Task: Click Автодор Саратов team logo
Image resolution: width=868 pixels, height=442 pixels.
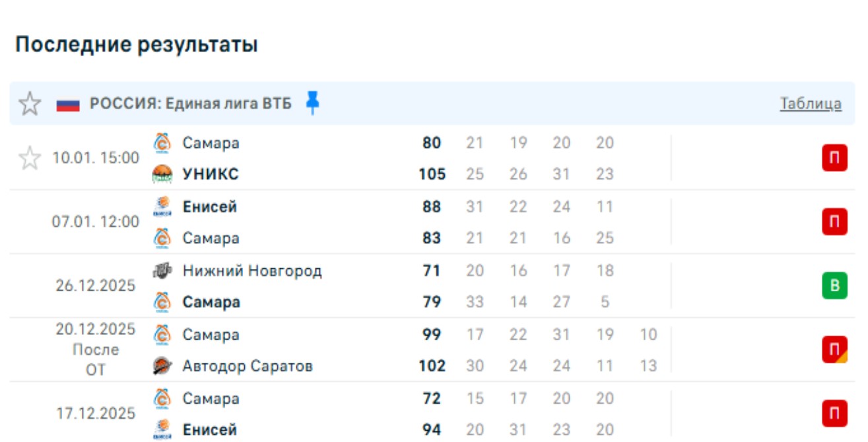Action: (x=162, y=366)
